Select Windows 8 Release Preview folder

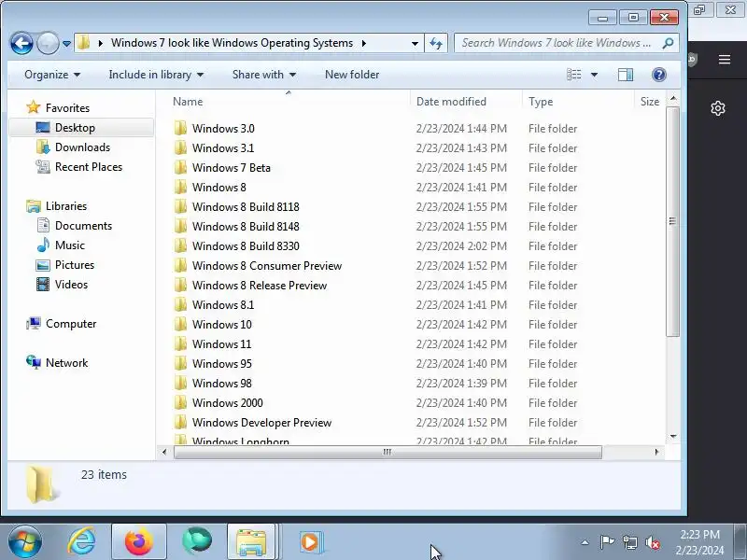260,286
